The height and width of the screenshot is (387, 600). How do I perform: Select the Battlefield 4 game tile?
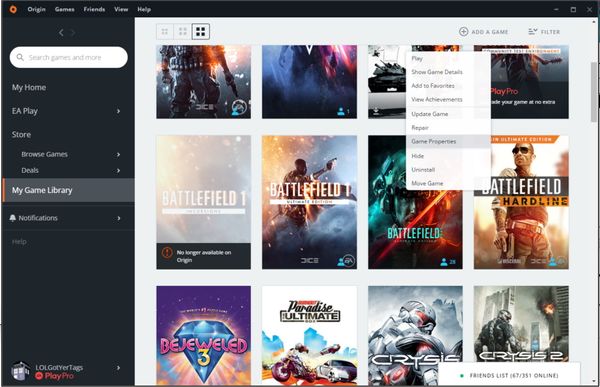coord(204,82)
